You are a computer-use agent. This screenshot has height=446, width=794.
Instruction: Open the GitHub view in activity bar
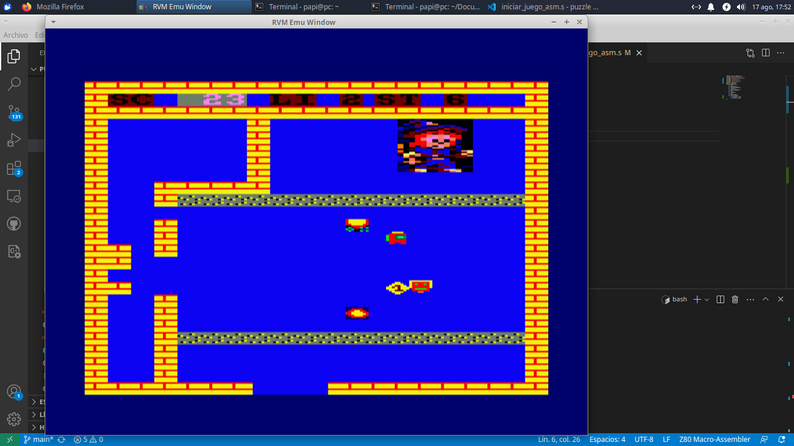point(14,224)
